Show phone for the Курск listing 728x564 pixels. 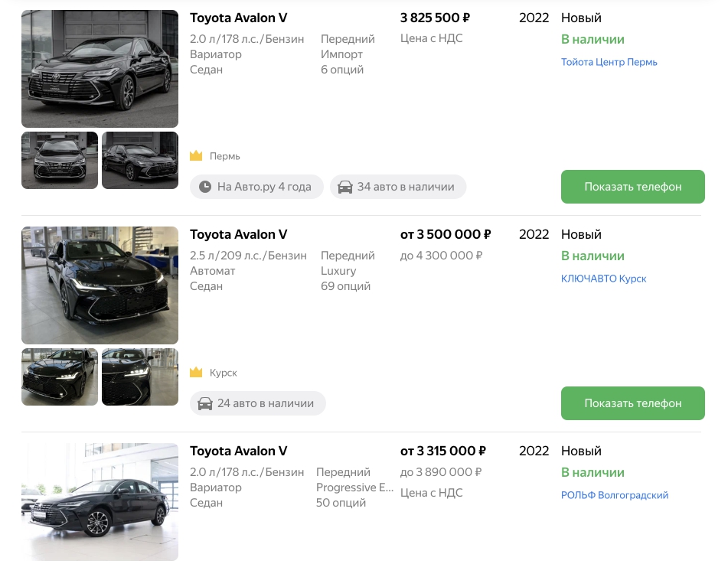632,403
